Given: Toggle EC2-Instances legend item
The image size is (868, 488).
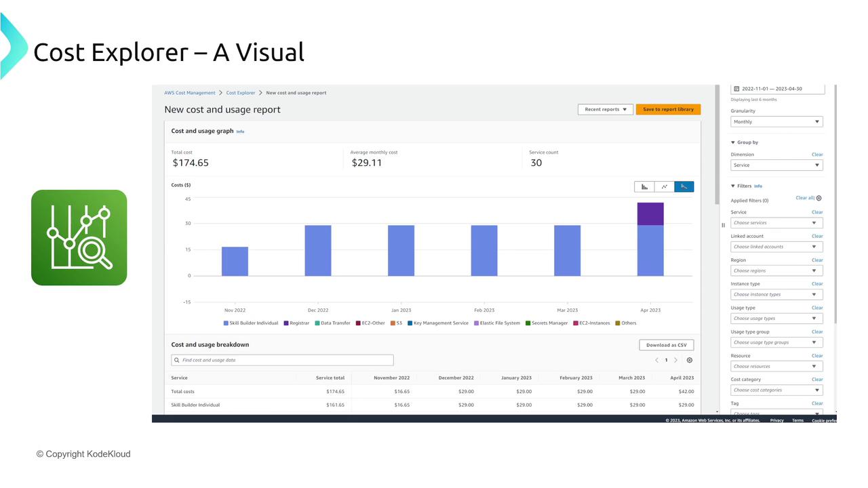Looking at the screenshot, I should coord(592,323).
